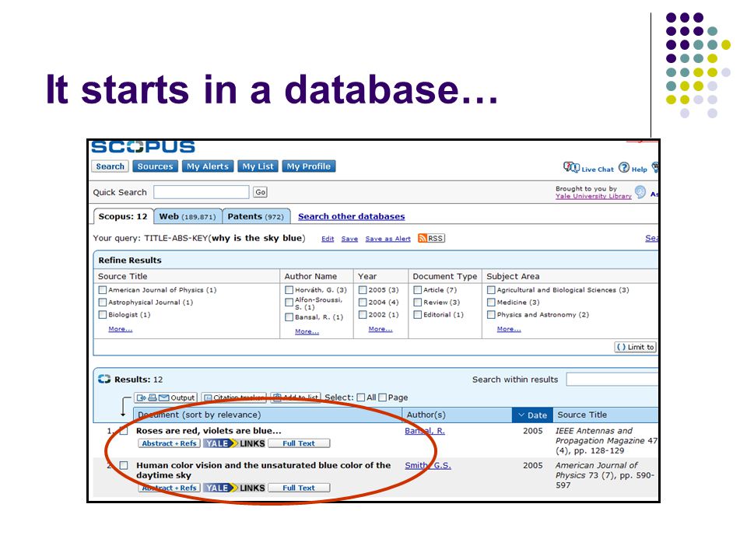This screenshot has height=560, width=747.
Task: Click Save query link
Action: point(349,239)
